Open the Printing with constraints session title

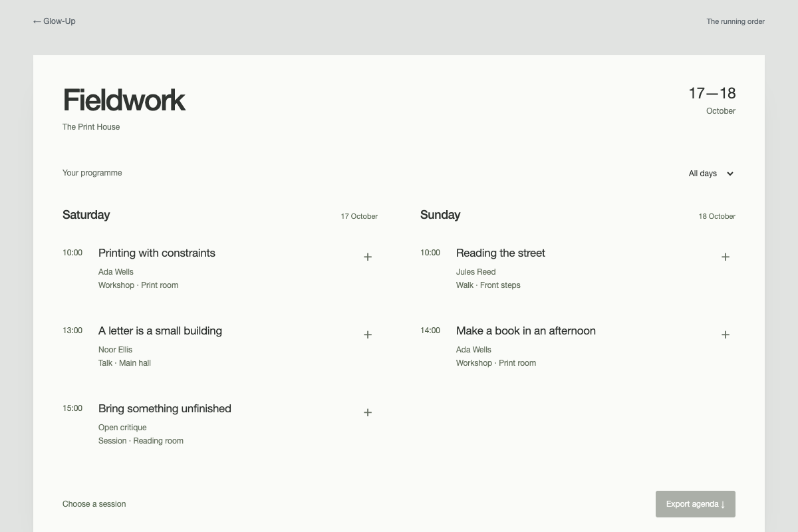click(x=157, y=253)
